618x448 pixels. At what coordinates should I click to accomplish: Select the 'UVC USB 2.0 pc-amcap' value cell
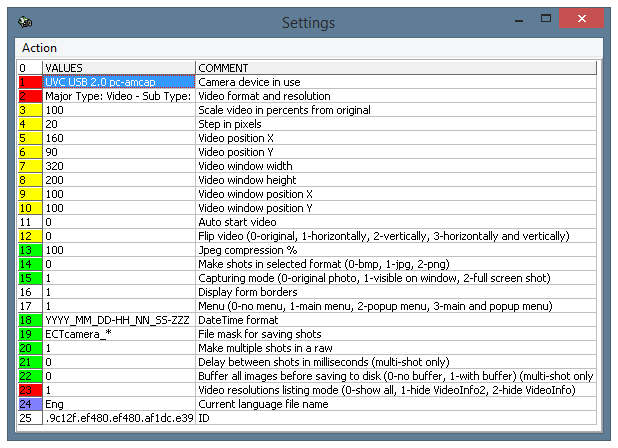point(119,82)
